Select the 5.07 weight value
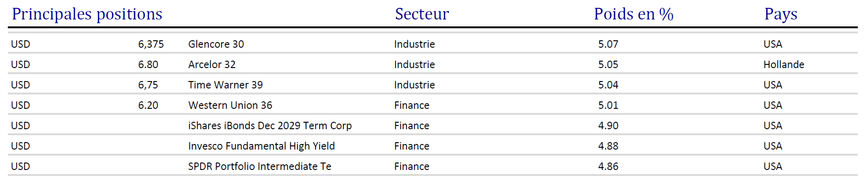This screenshot has height=188, width=868. (608, 44)
